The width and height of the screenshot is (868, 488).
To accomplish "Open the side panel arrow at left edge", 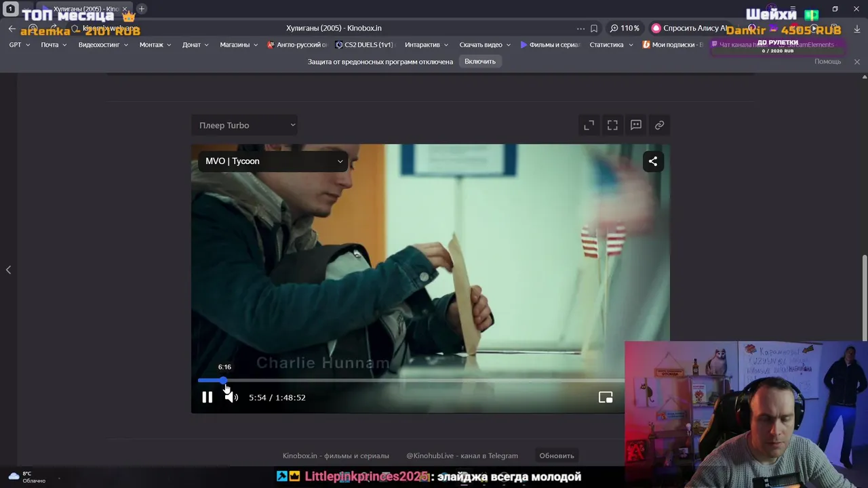I will (8, 270).
